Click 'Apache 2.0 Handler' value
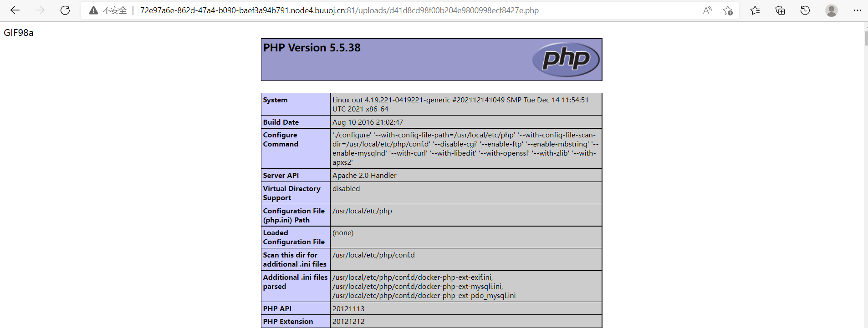This screenshot has height=328, width=868. [364, 175]
